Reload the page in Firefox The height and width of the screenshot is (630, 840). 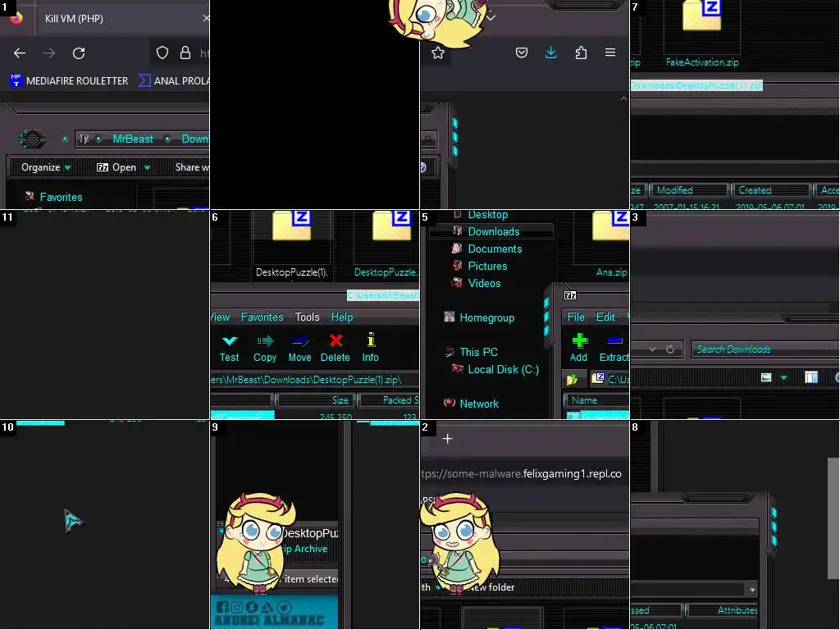point(79,53)
